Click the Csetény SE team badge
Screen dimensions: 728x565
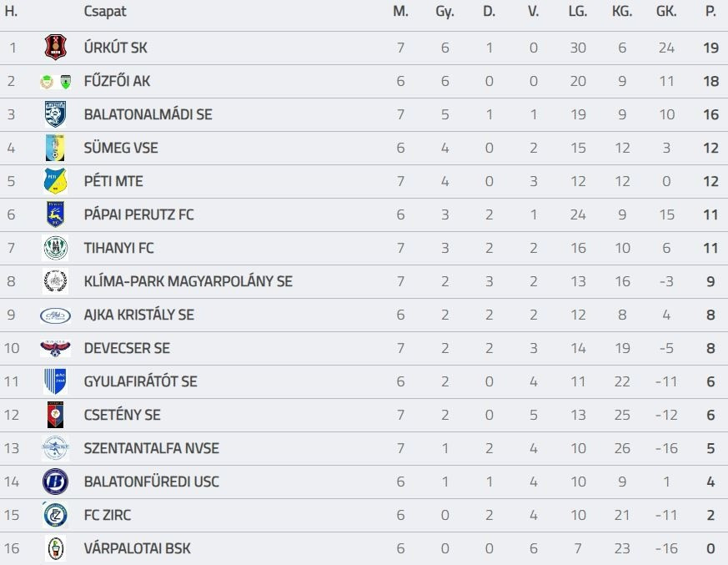point(55,415)
